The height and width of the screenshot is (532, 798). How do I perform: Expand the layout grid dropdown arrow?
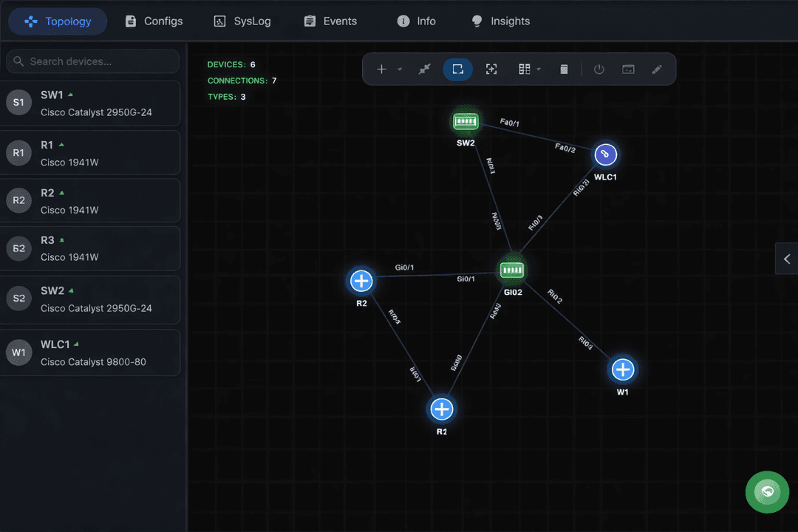[x=539, y=69]
